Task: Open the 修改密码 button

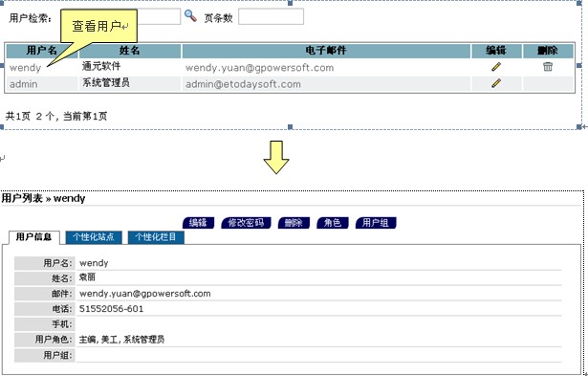Action: pyautogui.click(x=246, y=223)
